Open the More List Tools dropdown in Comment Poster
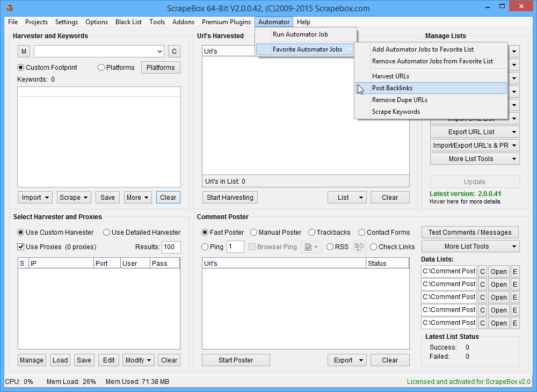537x392 pixels. click(470, 246)
